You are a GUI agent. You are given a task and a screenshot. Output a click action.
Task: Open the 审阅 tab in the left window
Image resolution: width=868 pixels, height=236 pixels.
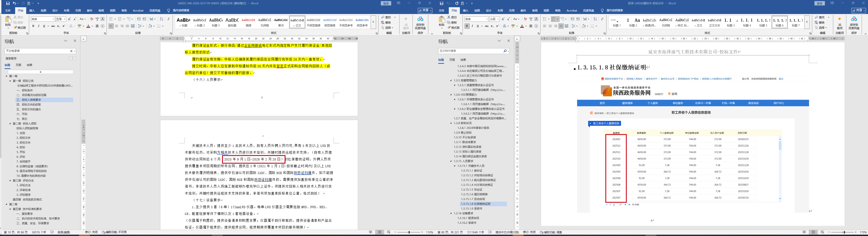pyautogui.click(x=101, y=11)
